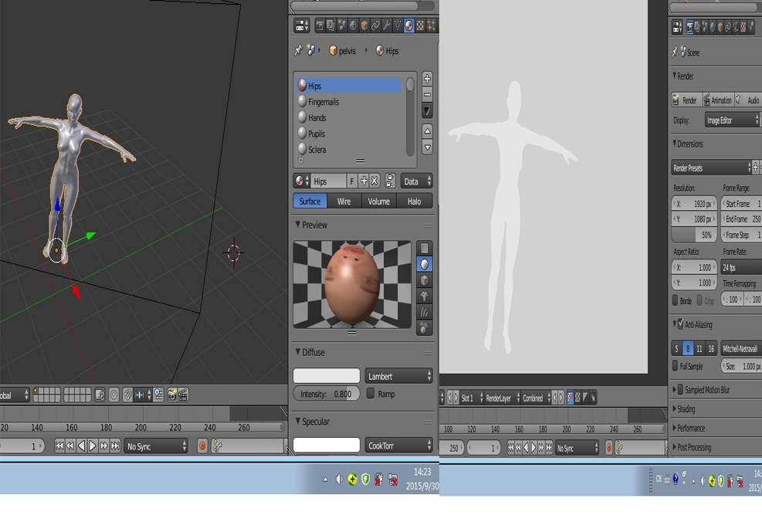Viewport: 762px width, 532px height.
Task: Enable Full Sample checkbox
Action: (x=676, y=366)
